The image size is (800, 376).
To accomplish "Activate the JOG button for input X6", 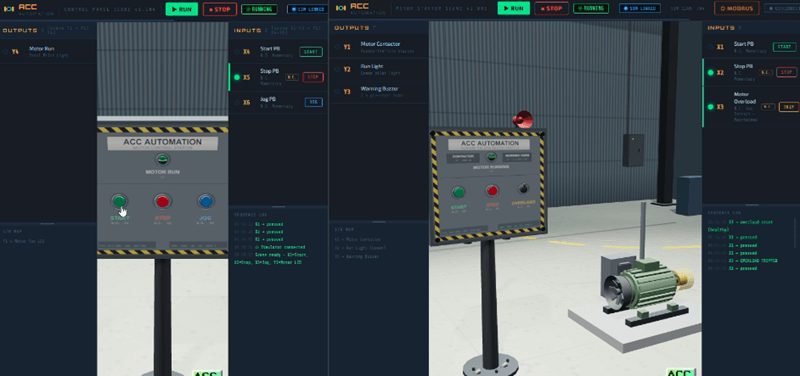I will (x=313, y=102).
